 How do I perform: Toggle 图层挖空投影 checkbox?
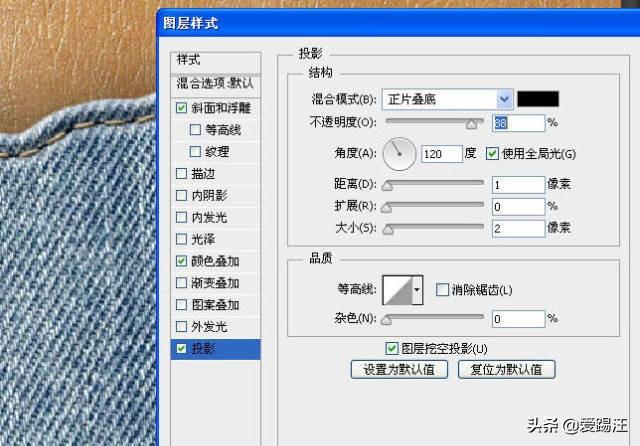(391, 348)
